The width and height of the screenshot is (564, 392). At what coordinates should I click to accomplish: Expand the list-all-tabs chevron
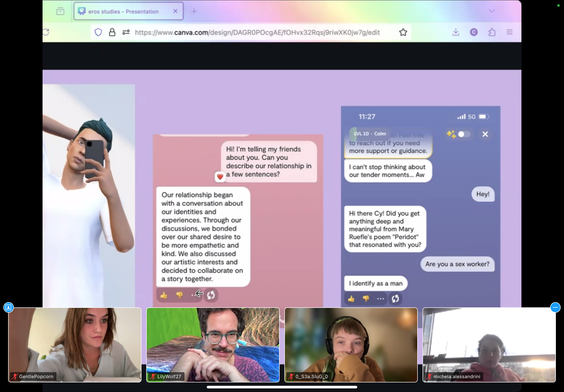click(x=491, y=11)
